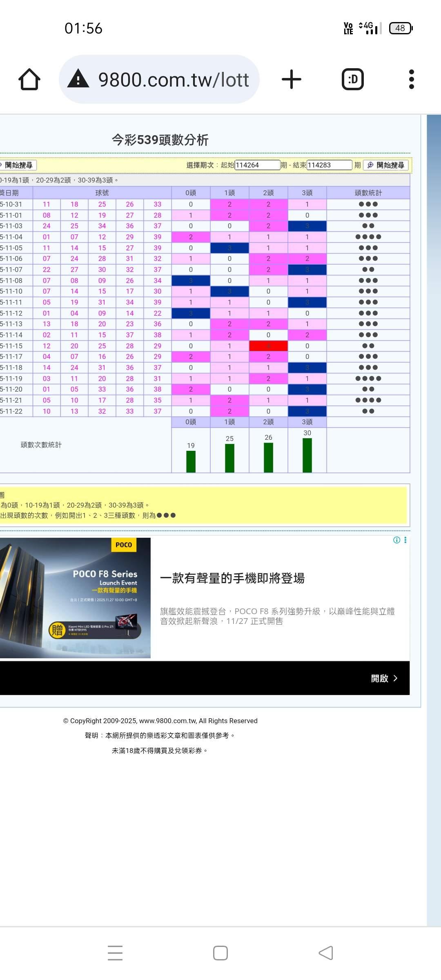
Task: Tap the Android back navigation arrow
Action: click(326, 953)
